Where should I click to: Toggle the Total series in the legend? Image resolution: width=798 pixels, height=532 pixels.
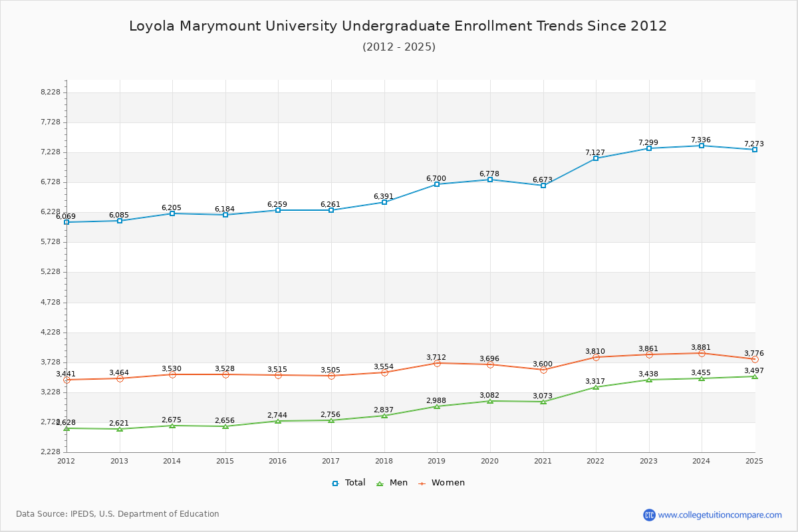click(x=348, y=483)
